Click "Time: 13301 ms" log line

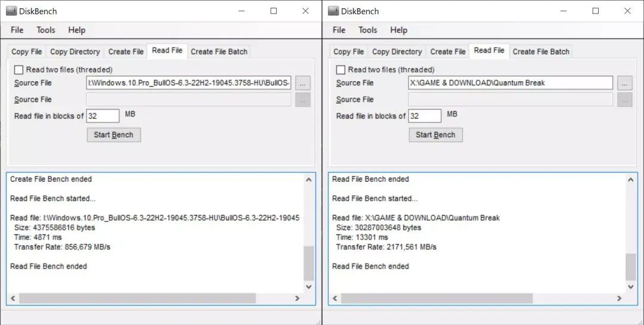click(x=362, y=237)
